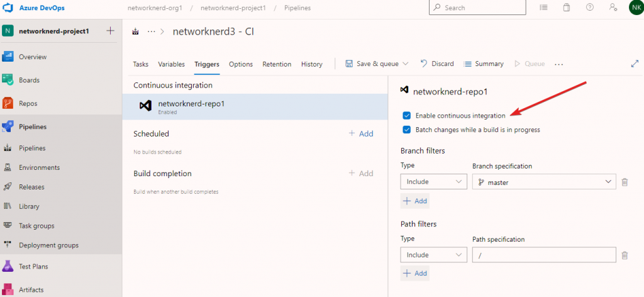Click Save & queue button

click(x=372, y=64)
